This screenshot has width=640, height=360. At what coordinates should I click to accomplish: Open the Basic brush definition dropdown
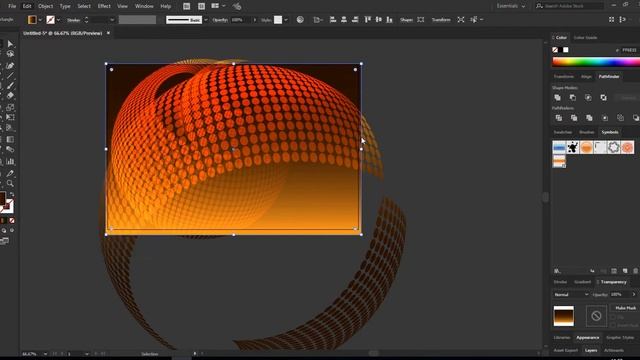click(x=206, y=20)
